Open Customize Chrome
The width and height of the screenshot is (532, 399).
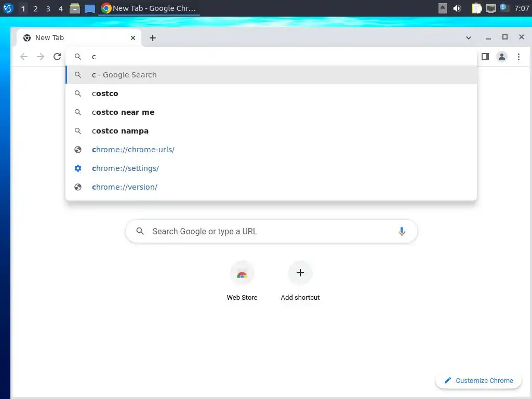[x=478, y=381]
